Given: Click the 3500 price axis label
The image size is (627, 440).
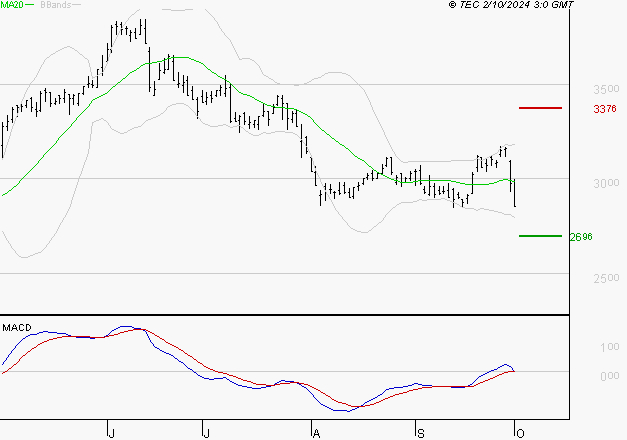Looking at the screenshot, I should click(x=606, y=89).
